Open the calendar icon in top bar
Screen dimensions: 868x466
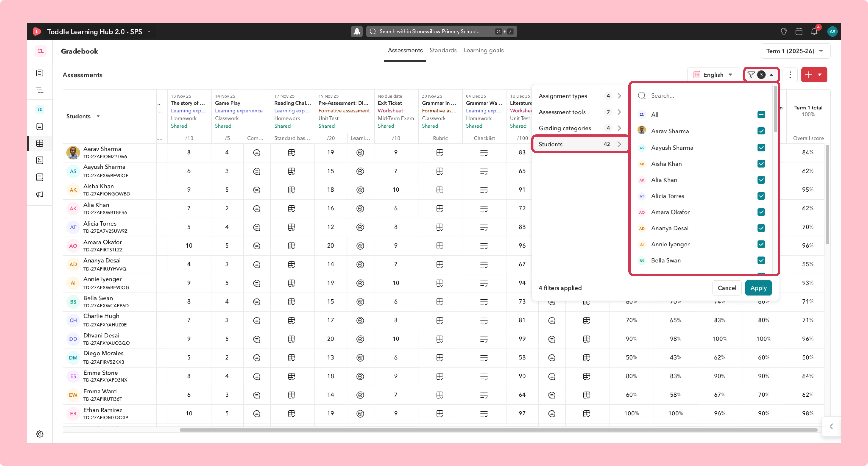(x=799, y=31)
